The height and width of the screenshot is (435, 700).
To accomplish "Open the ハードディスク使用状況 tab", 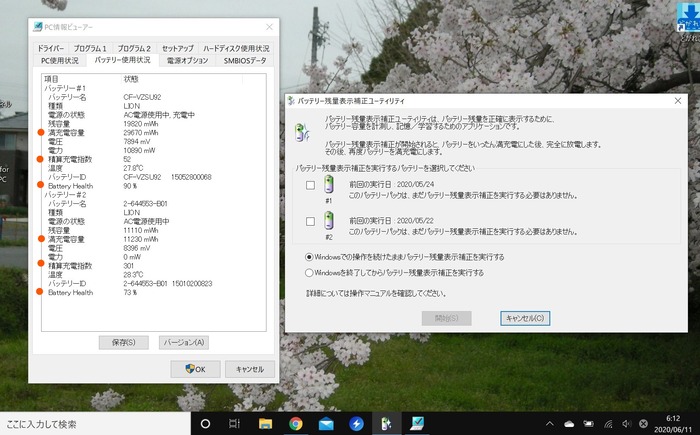I will pos(236,48).
